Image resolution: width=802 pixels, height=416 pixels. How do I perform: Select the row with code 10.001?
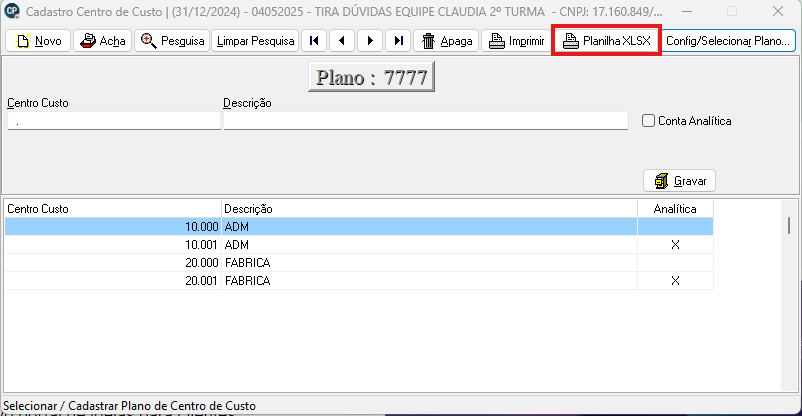click(359, 245)
